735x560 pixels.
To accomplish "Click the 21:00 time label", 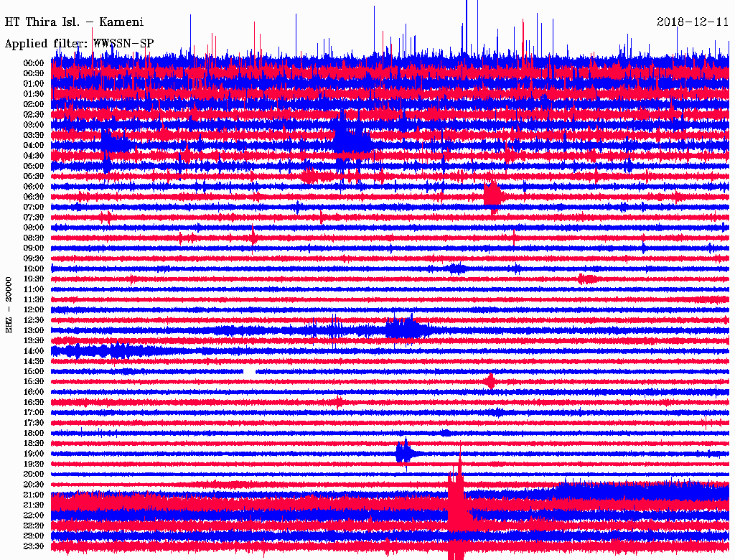I will click(34, 495).
